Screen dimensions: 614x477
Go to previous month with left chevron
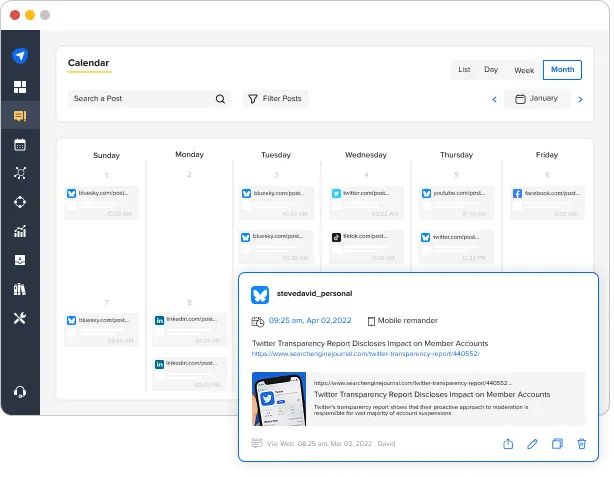(494, 99)
